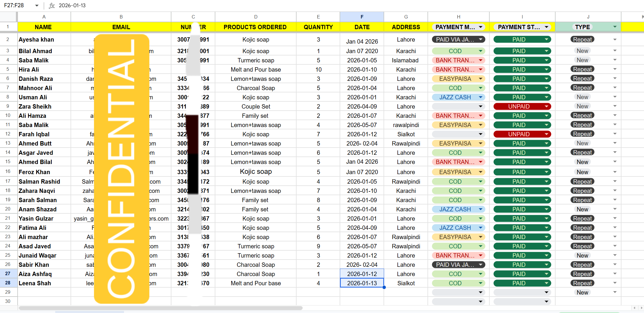Open Zara Sheikh's UNPAID status dropdown
644x313 pixels.
pos(546,107)
